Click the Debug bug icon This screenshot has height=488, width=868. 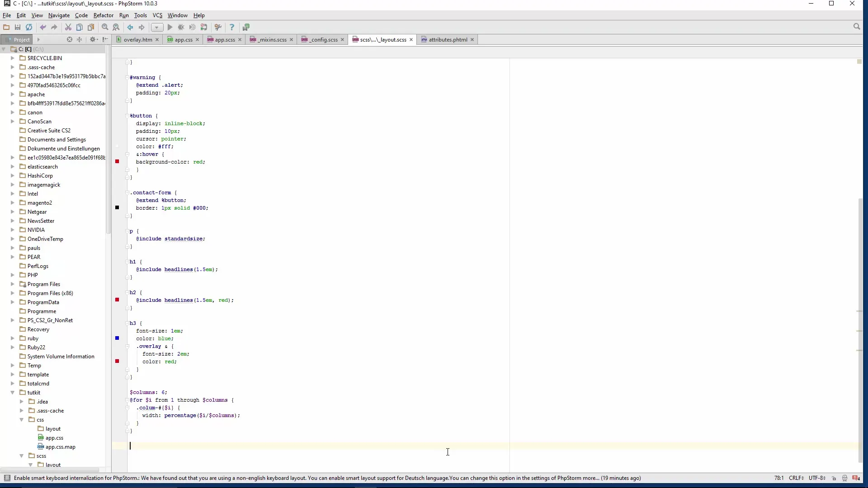(x=181, y=27)
